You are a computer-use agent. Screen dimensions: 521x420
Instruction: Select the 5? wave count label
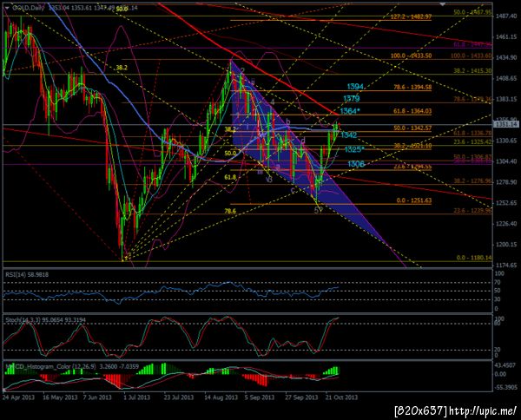point(319,210)
